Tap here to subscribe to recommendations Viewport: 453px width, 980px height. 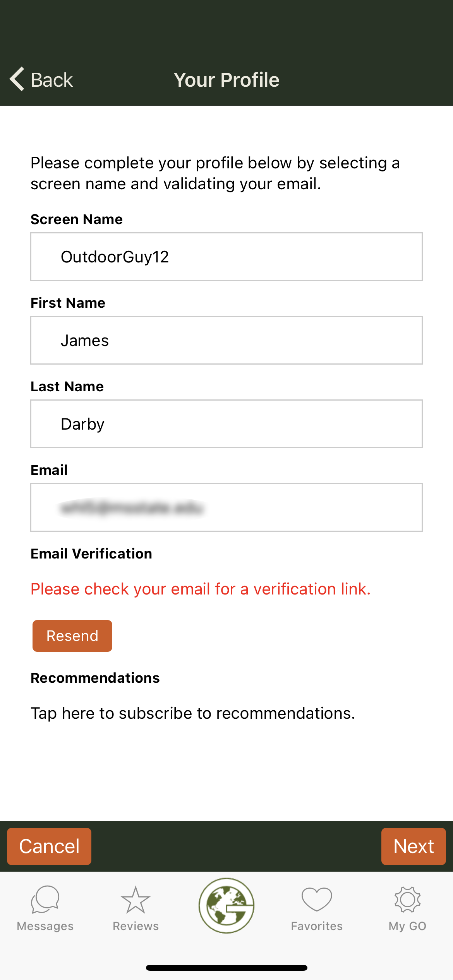point(193,713)
